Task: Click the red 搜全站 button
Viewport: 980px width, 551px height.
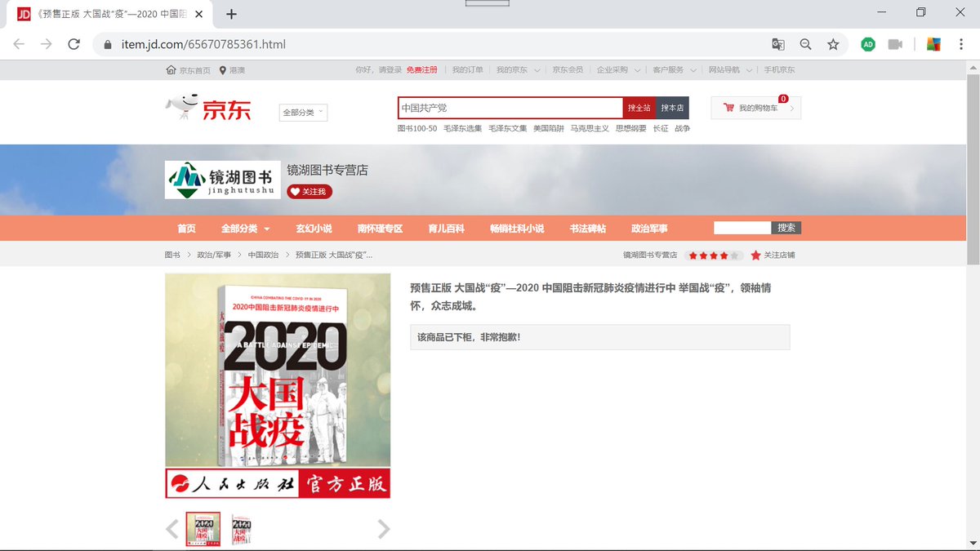Action: [639, 108]
